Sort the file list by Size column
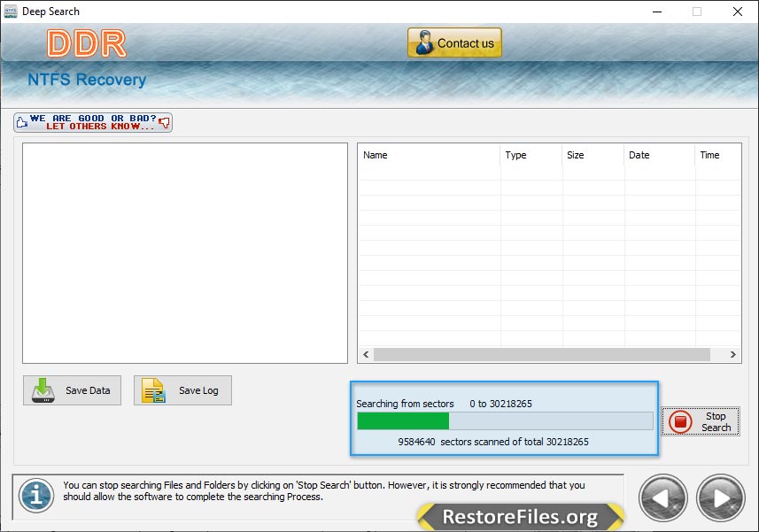Image resolution: width=759 pixels, height=532 pixels. pyautogui.click(x=592, y=155)
